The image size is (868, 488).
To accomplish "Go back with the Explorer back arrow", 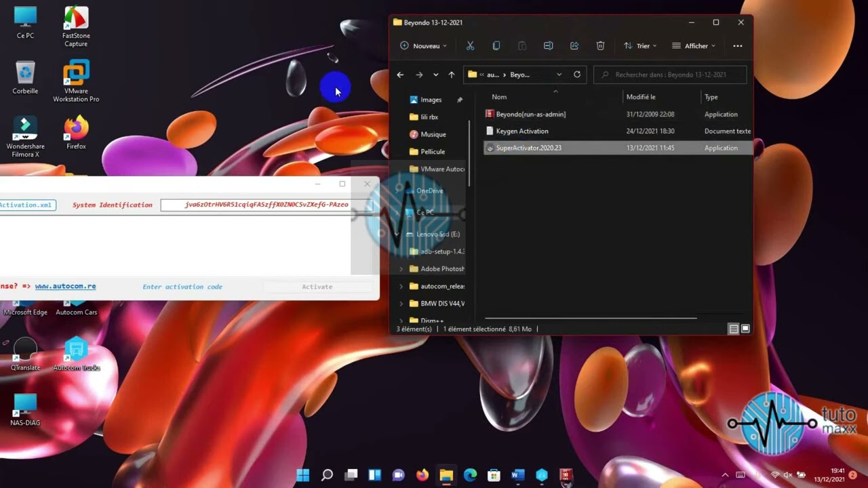I will (400, 75).
